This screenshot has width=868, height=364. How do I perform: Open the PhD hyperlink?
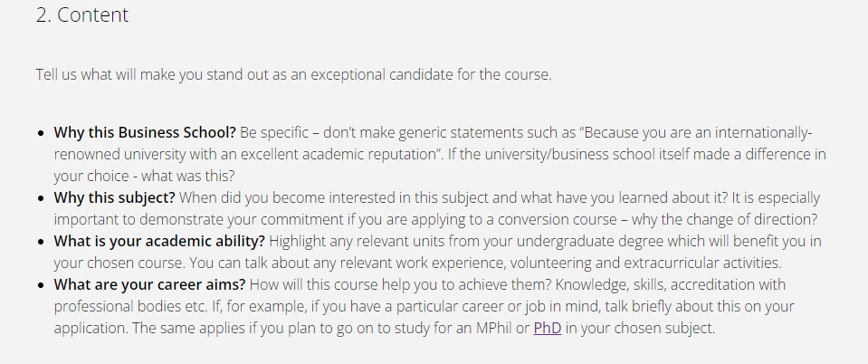coord(548,328)
